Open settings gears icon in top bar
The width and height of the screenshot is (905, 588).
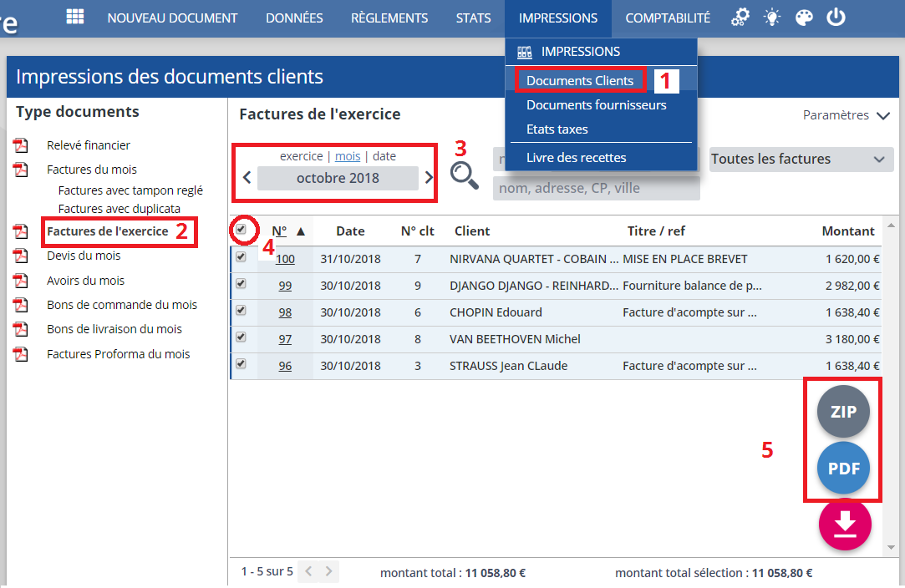pos(740,18)
